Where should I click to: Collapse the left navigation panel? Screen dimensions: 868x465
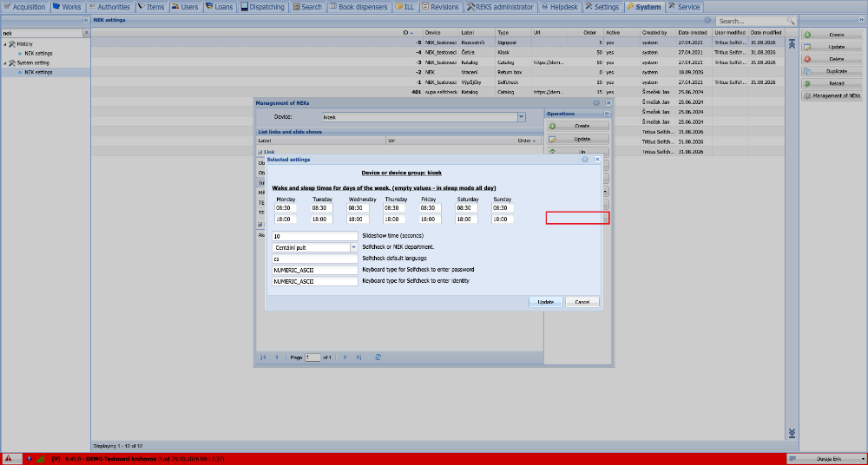tap(86, 21)
